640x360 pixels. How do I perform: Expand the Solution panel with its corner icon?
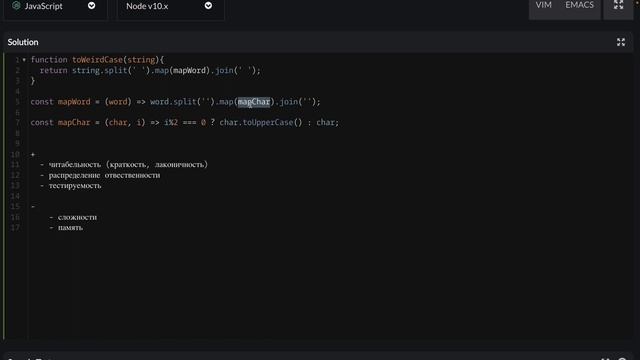pos(621,42)
